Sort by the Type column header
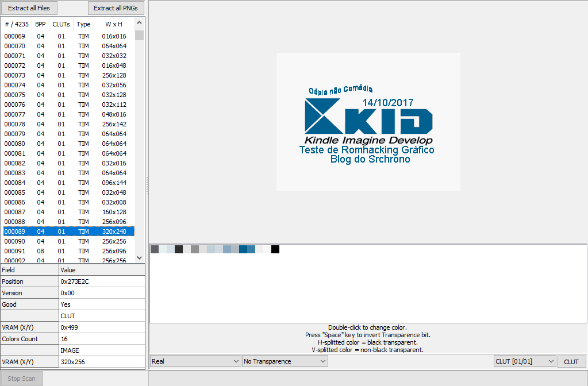 tap(83, 24)
